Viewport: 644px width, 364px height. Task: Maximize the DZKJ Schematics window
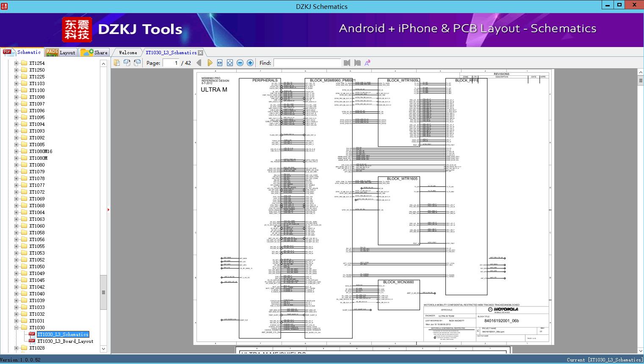point(619,5)
